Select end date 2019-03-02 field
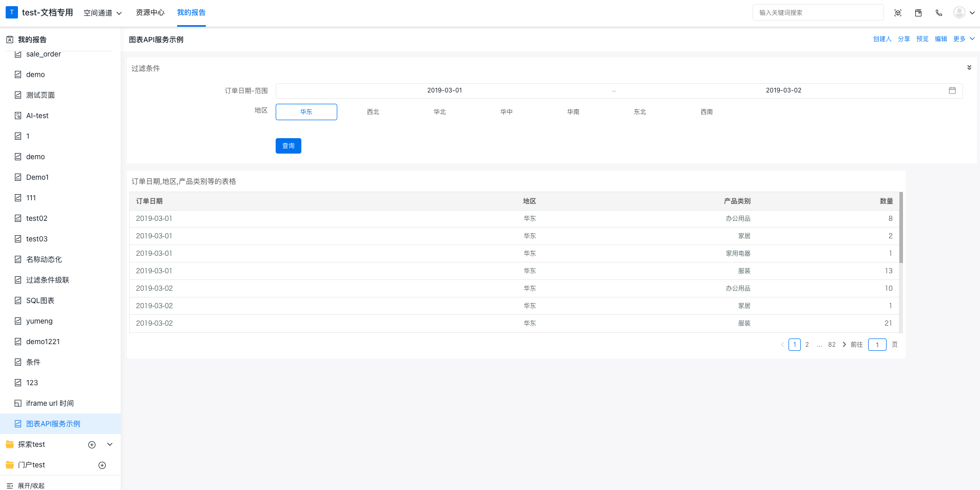This screenshot has height=490, width=980. 783,90
